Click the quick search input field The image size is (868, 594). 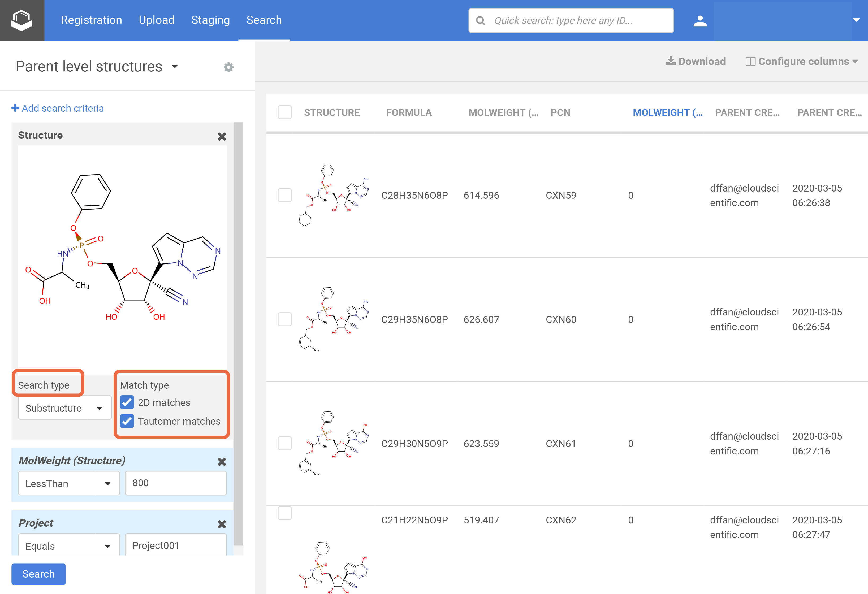coord(571,20)
